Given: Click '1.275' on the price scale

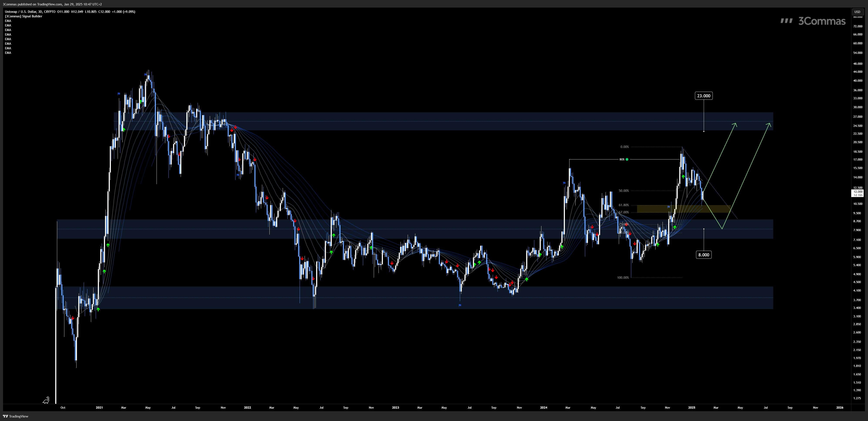Looking at the screenshot, I should 858,398.
